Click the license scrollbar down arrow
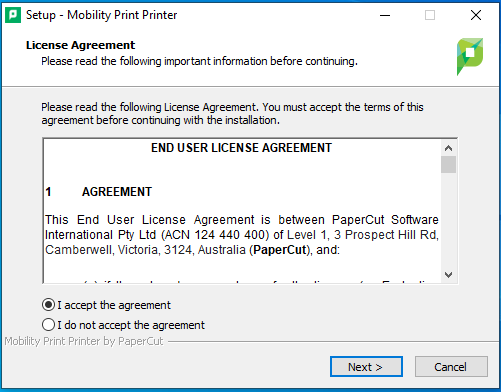 pos(448,275)
